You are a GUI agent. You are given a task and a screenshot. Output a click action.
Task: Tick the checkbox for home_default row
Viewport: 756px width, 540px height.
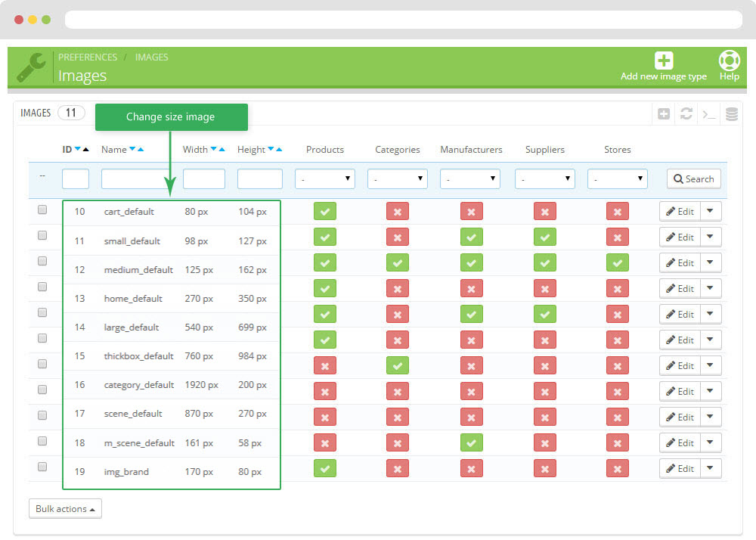(42, 287)
